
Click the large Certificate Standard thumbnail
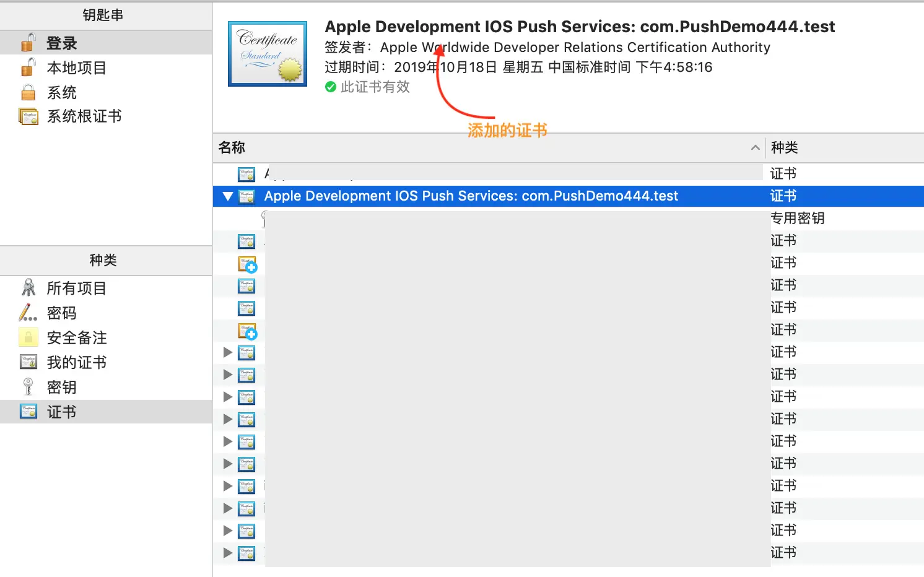click(x=268, y=54)
